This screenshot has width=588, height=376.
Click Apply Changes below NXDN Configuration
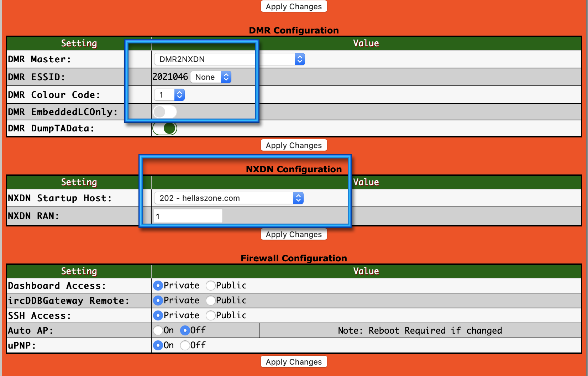(x=294, y=234)
